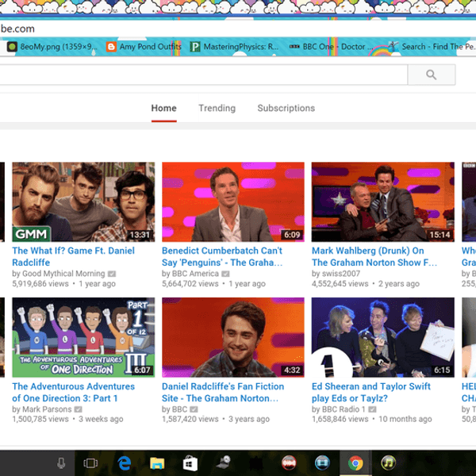This screenshot has height=476, width=476.
Task: Visit the Mark Parsons channel
Action: click(47, 409)
